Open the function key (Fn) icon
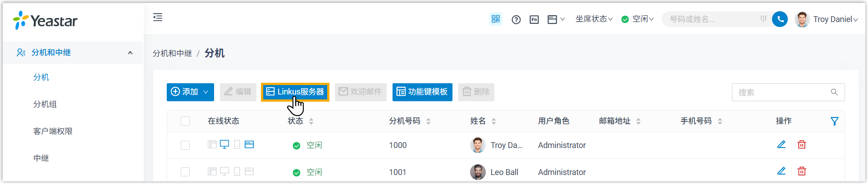This screenshot has width=868, height=184. 534,19
